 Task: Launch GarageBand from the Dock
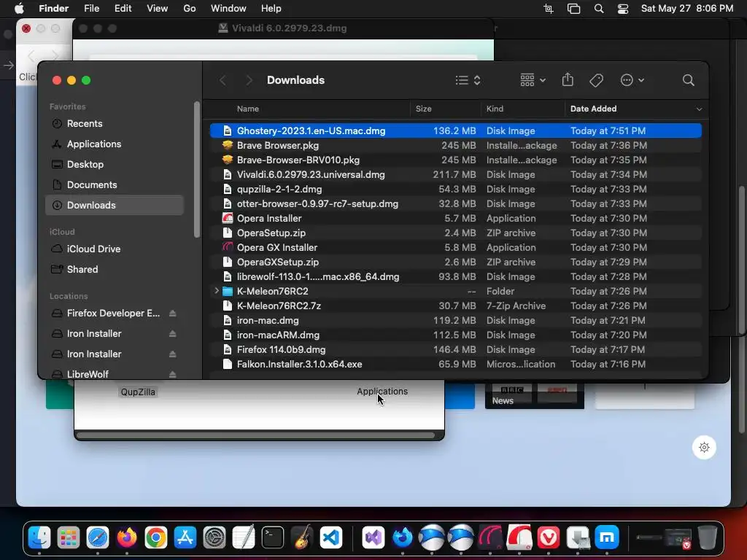pyautogui.click(x=301, y=537)
